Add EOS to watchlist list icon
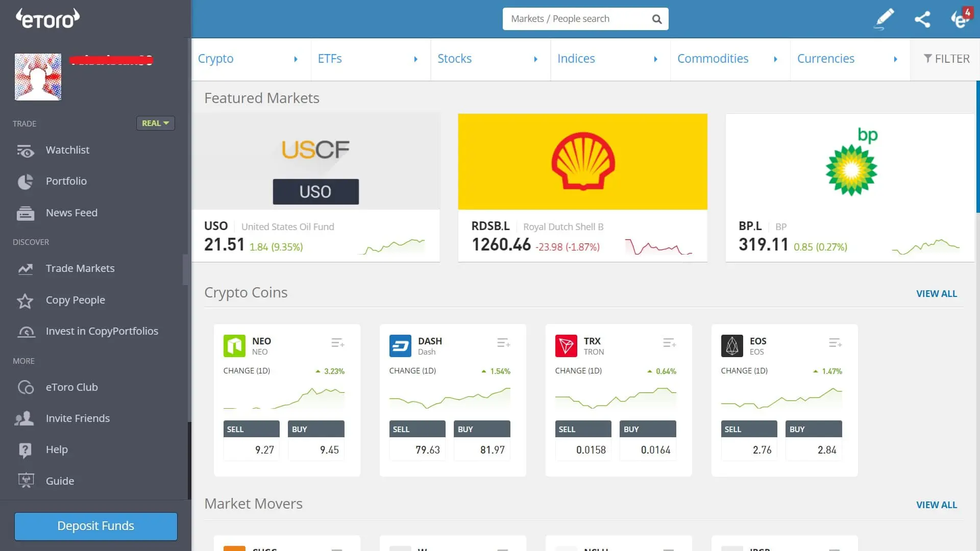The height and width of the screenshot is (551, 980). point(835,343)
